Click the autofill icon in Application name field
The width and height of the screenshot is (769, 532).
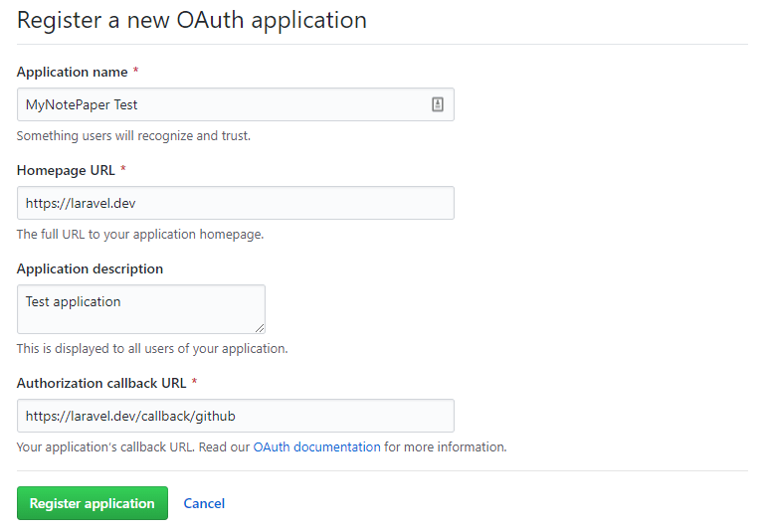tap(438, 104)
